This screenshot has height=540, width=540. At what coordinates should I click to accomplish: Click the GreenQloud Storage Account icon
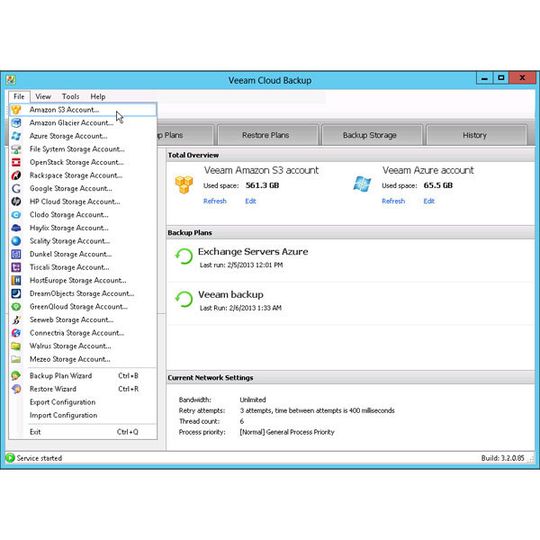[x=16, y=307]
